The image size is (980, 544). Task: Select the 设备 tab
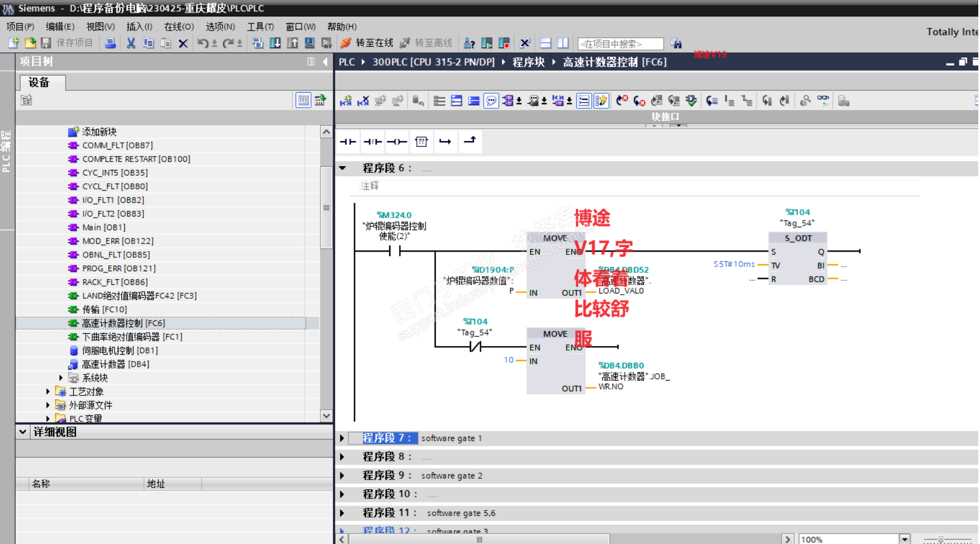[40, 82]
